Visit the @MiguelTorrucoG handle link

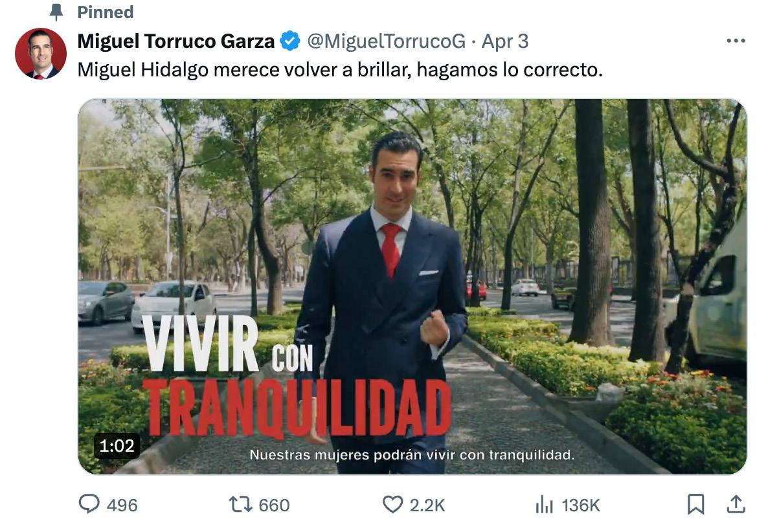(387, 41)
